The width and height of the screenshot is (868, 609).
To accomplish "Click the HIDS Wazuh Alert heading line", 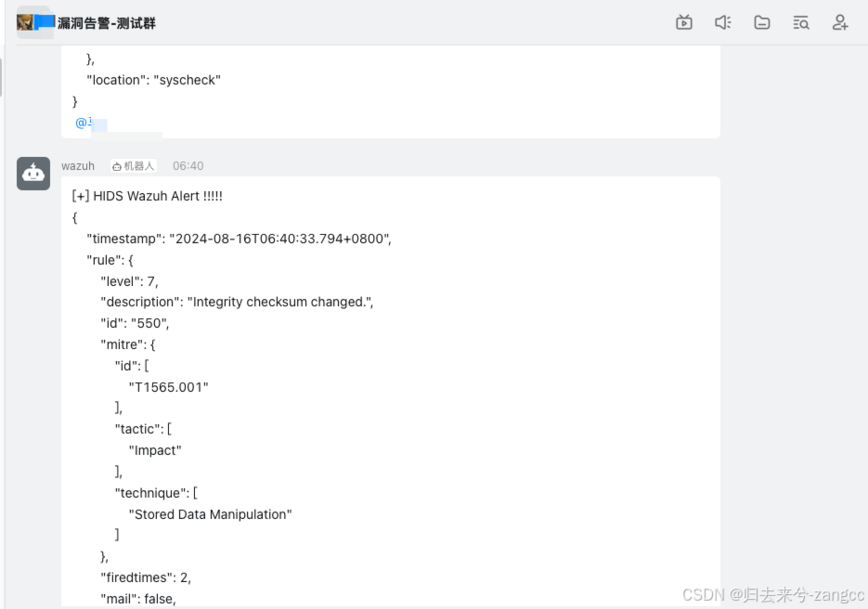I will (x=148, y=196).
